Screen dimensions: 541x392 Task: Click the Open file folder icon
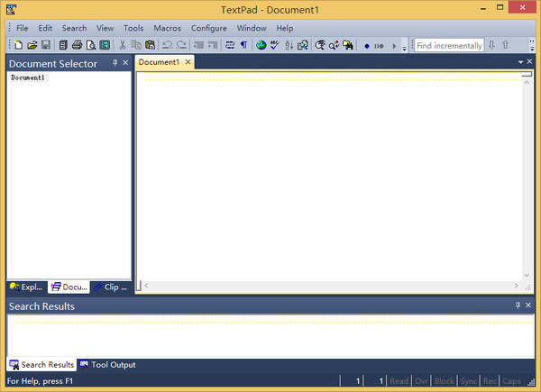tap(32, 45)
